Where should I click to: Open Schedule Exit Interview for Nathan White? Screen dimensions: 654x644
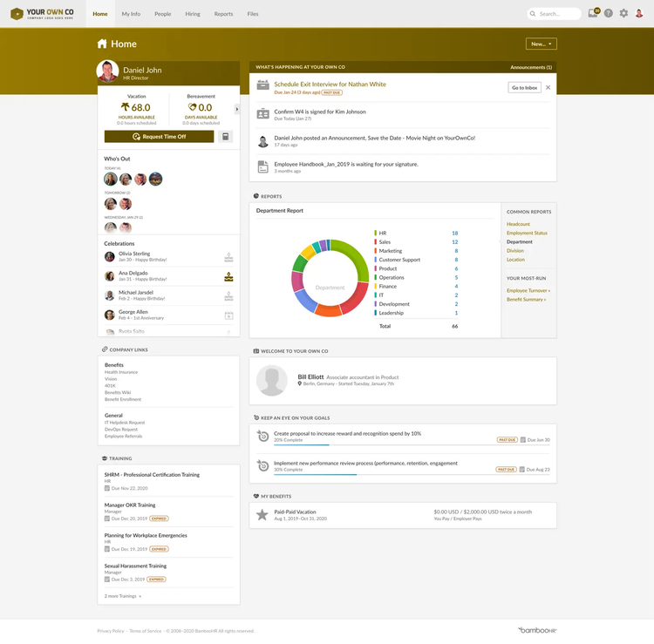[x=330, y=85]
